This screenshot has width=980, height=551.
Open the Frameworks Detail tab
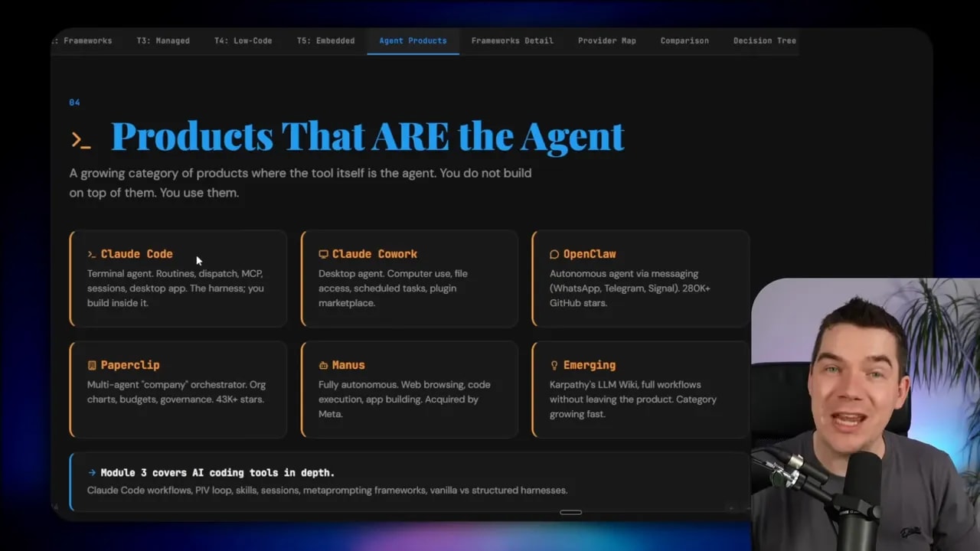[x=512, y=41]
